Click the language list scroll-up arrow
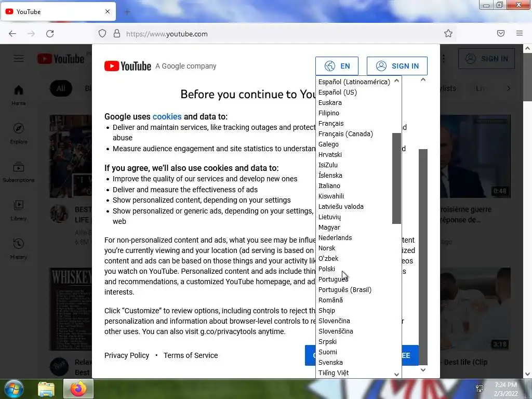The image size is (532, 399). (396, 81)
